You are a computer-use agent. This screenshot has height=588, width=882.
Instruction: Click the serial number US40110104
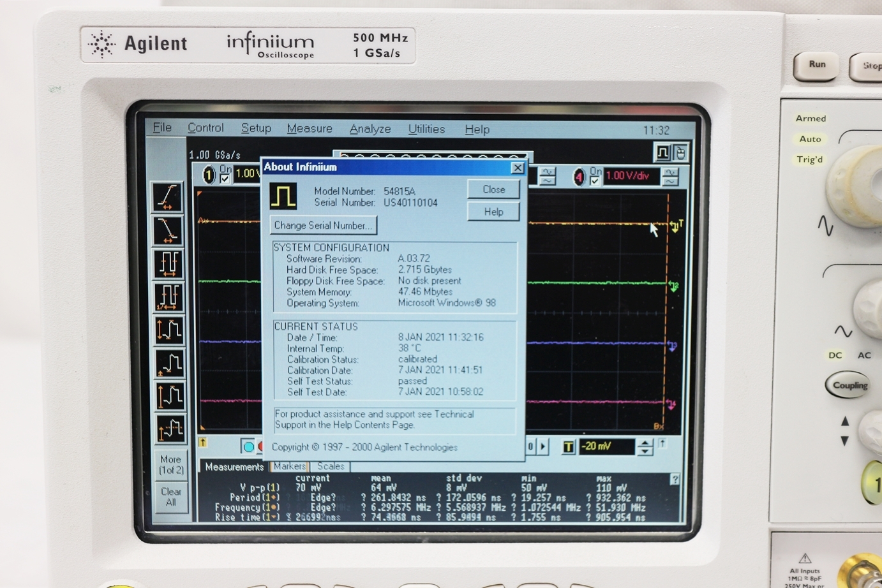click(x=410, y=203)
